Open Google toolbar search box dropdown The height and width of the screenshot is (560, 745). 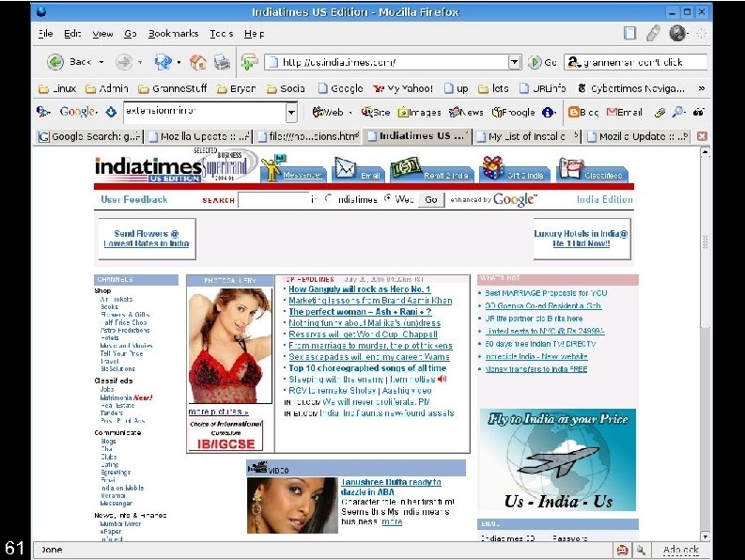291,113
